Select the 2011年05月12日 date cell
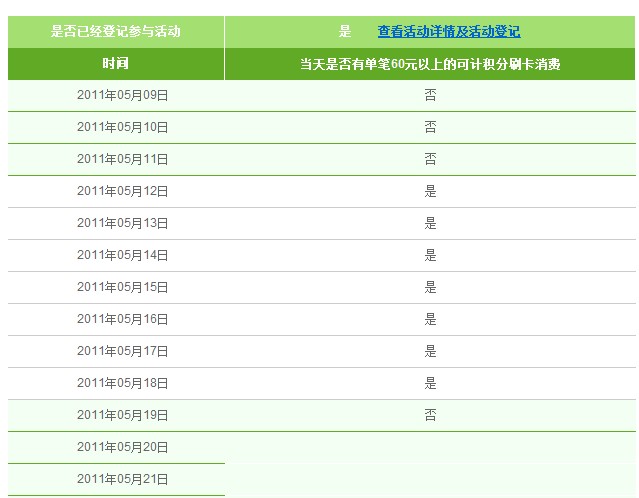The image size is (639, 498). tap(122, 192)
